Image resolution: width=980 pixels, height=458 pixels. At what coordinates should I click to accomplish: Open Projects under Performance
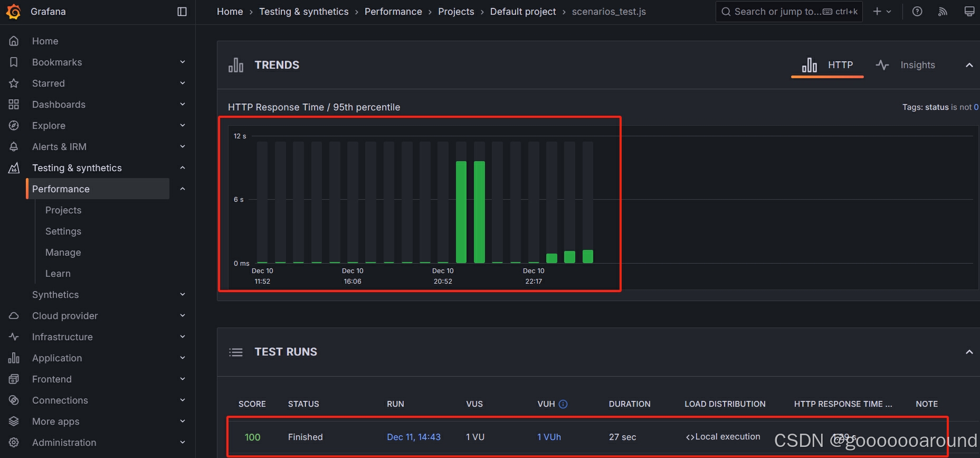coord(63,210)
